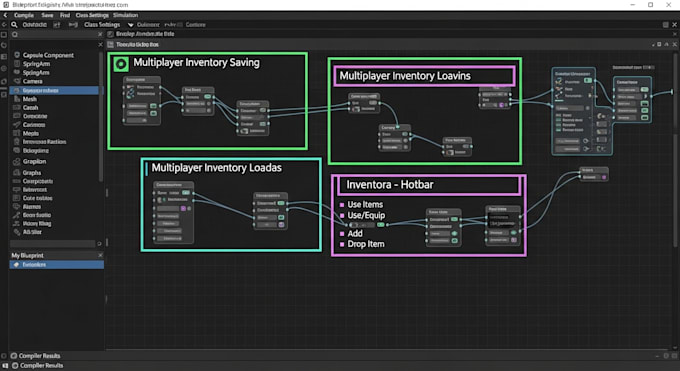Click the refresh icon beside the lower field
680x371 pixels.
pyautogui.click(x=99, y=244)
